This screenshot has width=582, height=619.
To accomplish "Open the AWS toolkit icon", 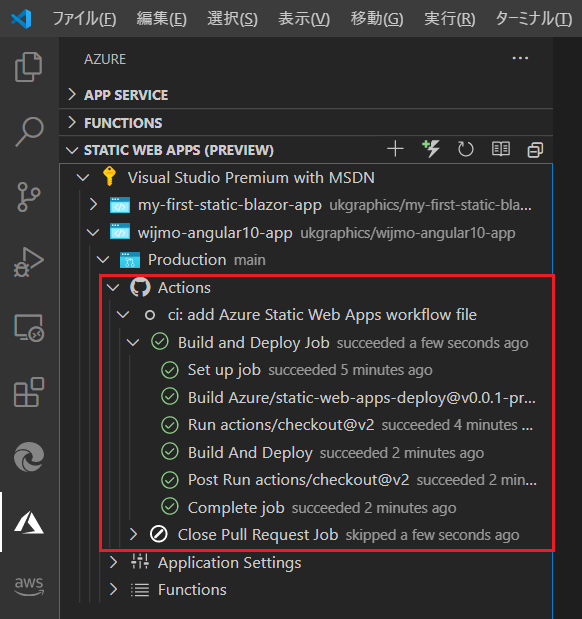I will point(28,586).
